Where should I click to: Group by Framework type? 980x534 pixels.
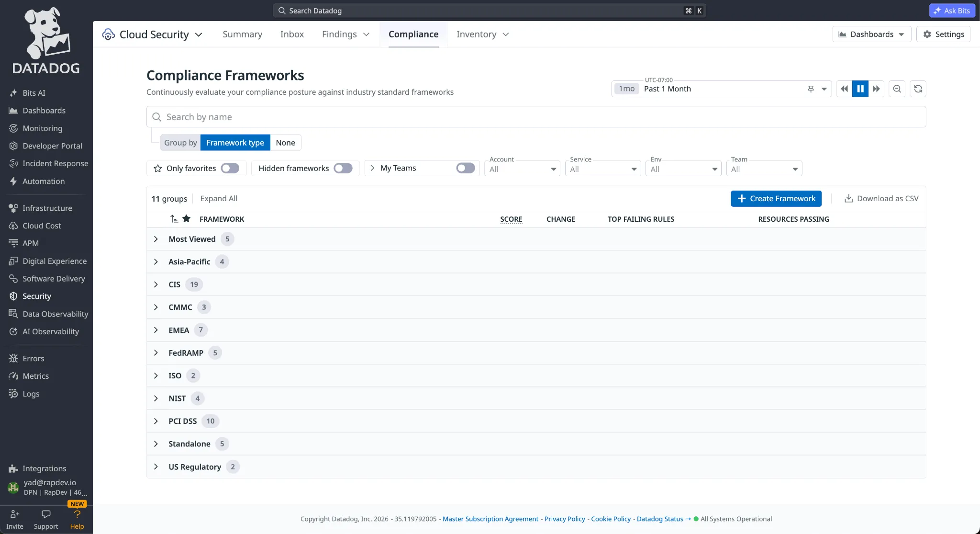235,143
